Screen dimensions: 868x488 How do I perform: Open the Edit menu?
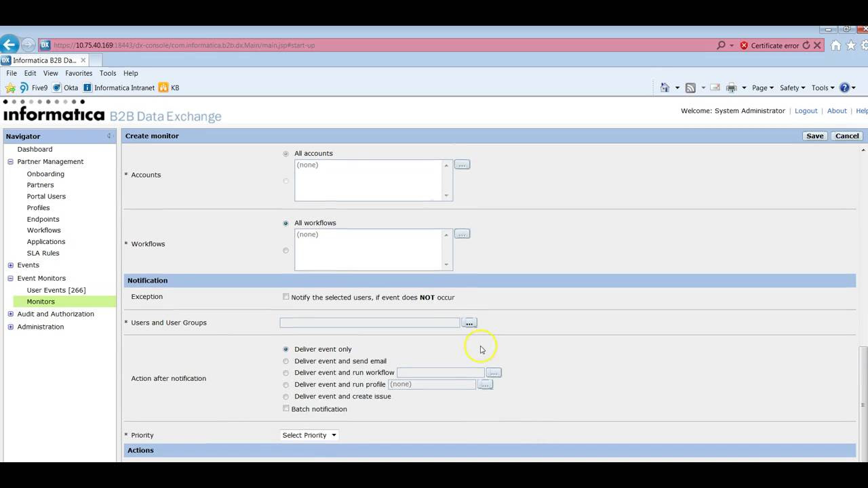point(31,73)
